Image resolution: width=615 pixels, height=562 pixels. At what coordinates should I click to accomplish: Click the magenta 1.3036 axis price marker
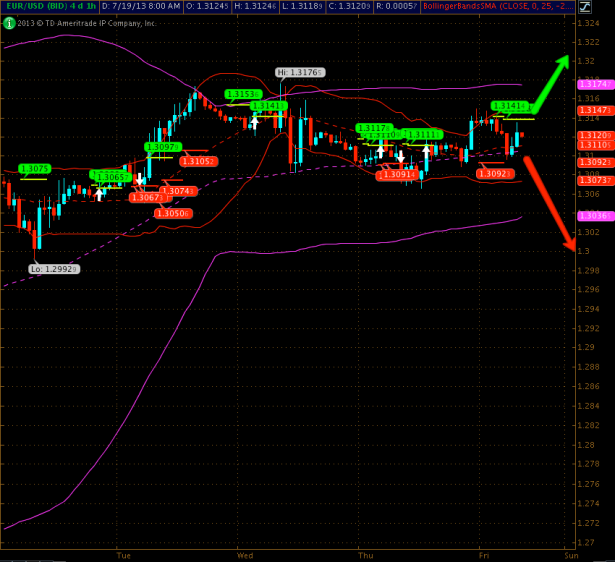point(595,216)
